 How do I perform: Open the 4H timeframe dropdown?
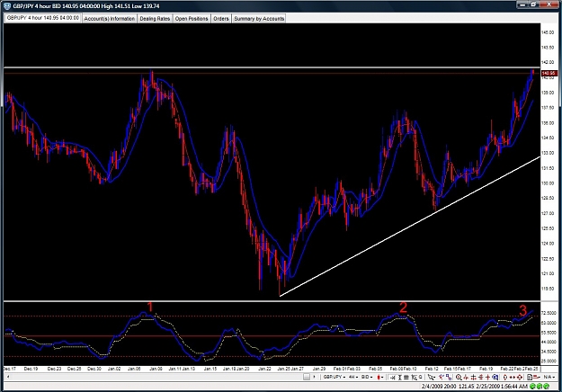coord(353,377)
